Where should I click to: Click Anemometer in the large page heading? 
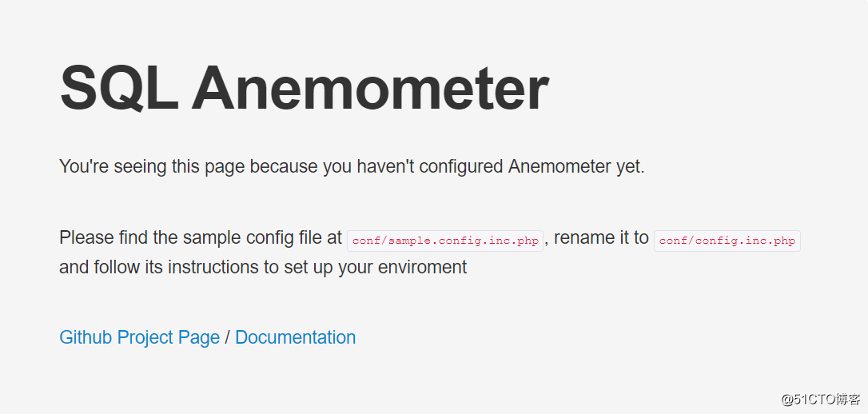(369, 87)
